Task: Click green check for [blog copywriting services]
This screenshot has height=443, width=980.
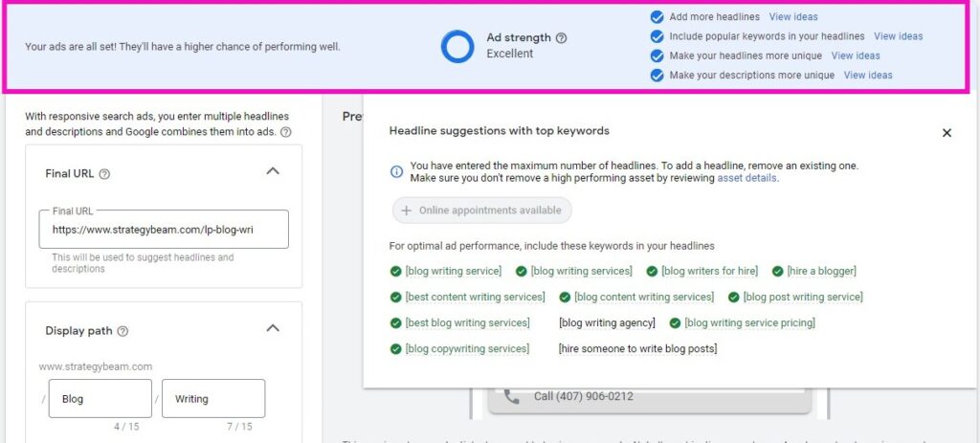Action: coord(395,349)
